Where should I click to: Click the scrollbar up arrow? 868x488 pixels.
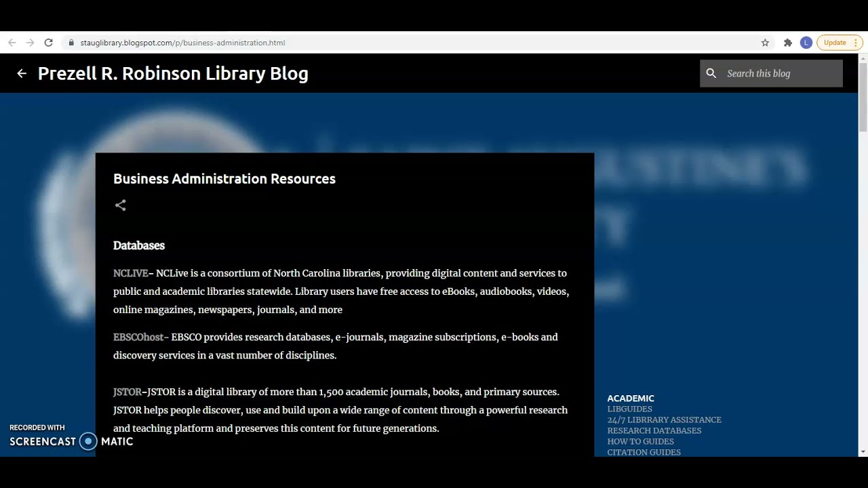(863, 58)
